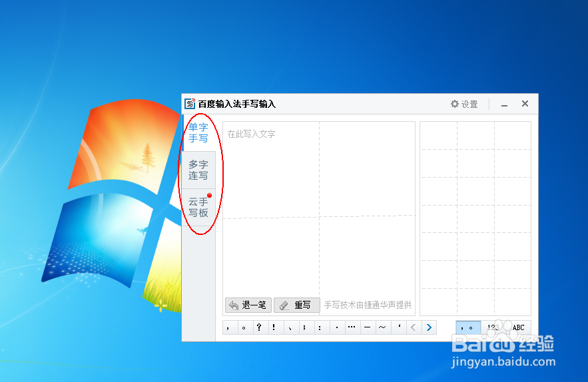Insert the colon punctuation
The image size is (588, 382).
pos(322,327)
